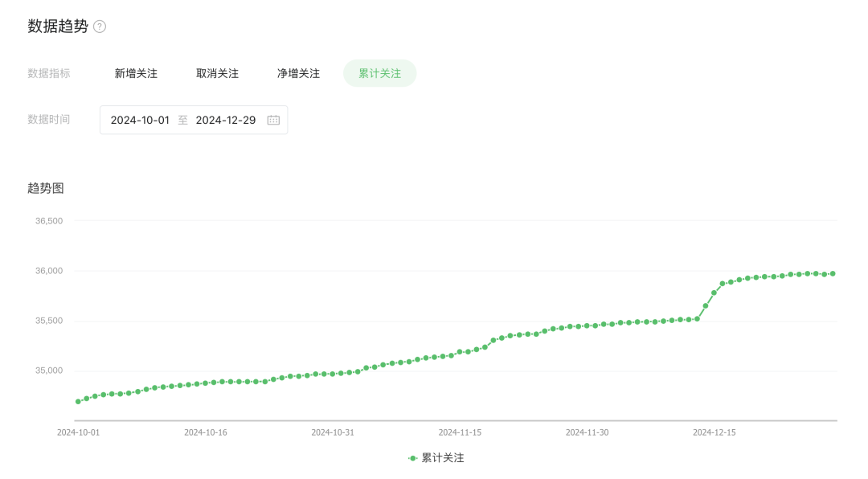This screenshot has height=479, width=868.
Task: Click the 35,500 y-axis value
Action: (49, 321)
